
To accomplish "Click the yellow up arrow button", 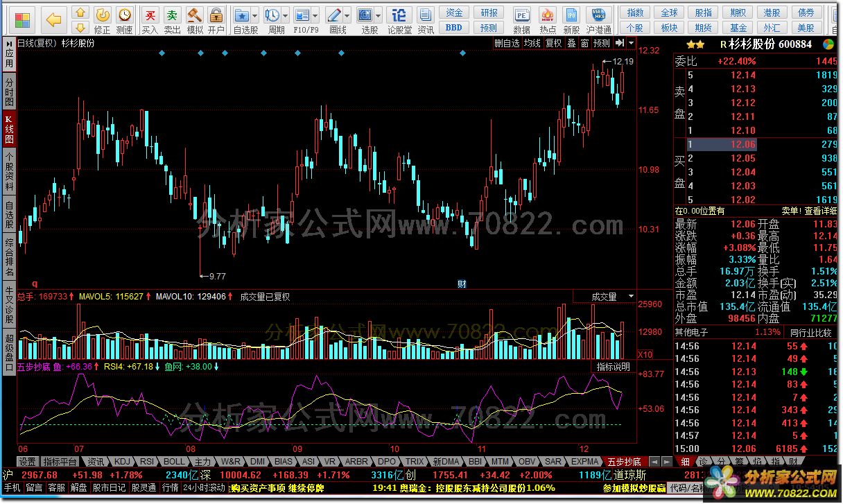I will click(80, 12).
